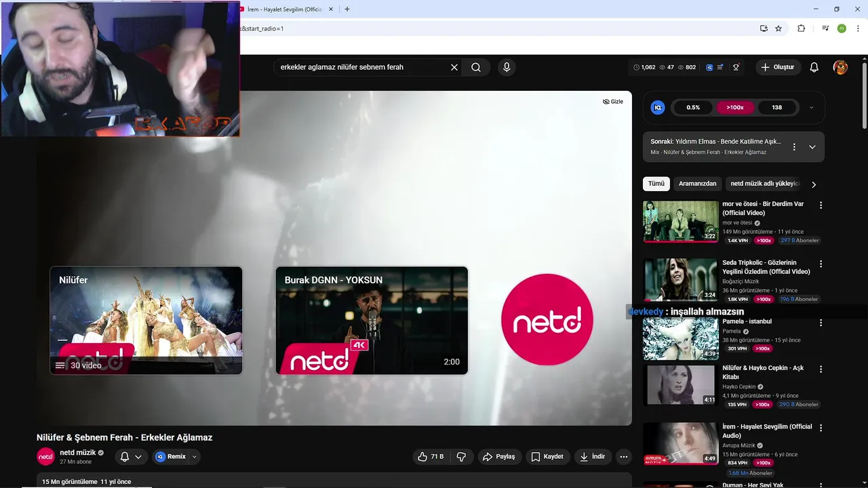The image size is (868, 488).
Task: Click the 1,062 clock stat
Action: 644,67
